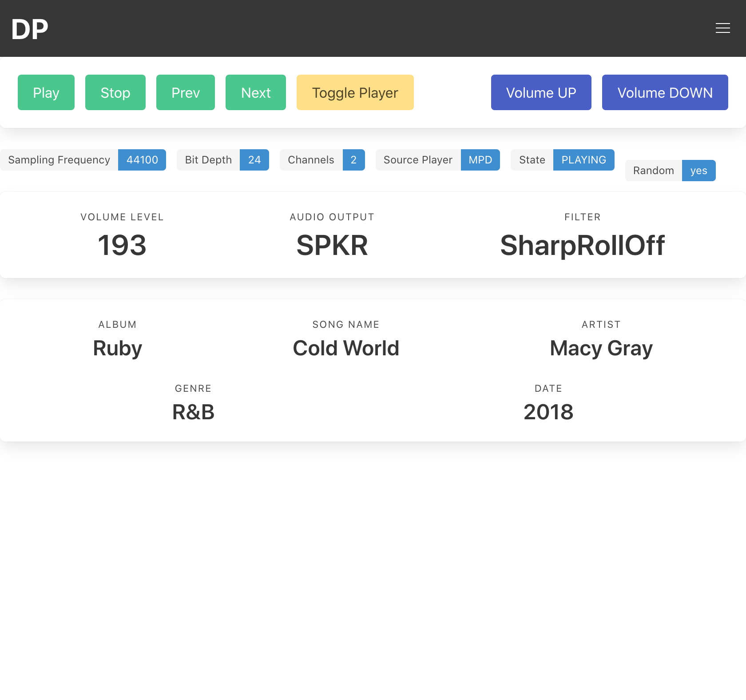Lower volume with Volume DOWN
746x700 pixels.
tap(665, 92)
